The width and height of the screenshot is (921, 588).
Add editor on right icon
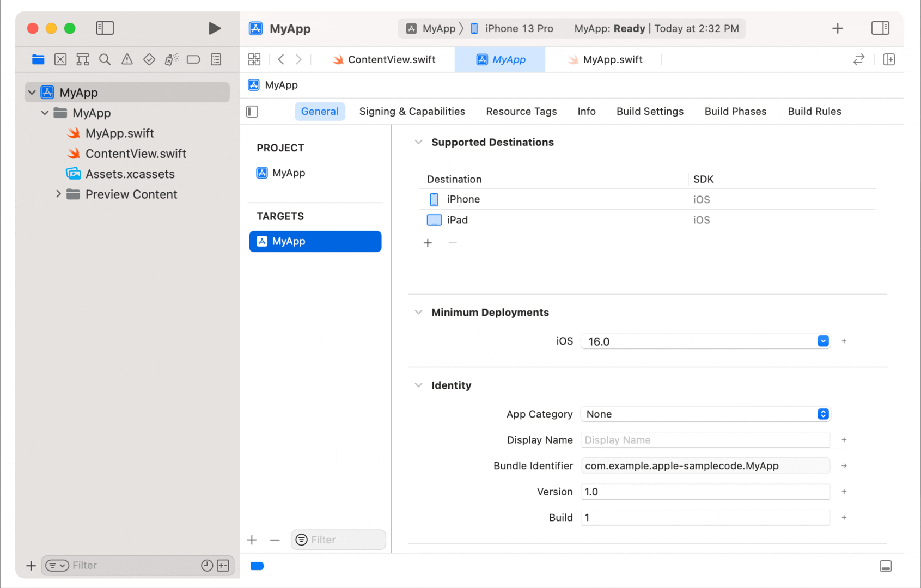(x=889, y=59)
